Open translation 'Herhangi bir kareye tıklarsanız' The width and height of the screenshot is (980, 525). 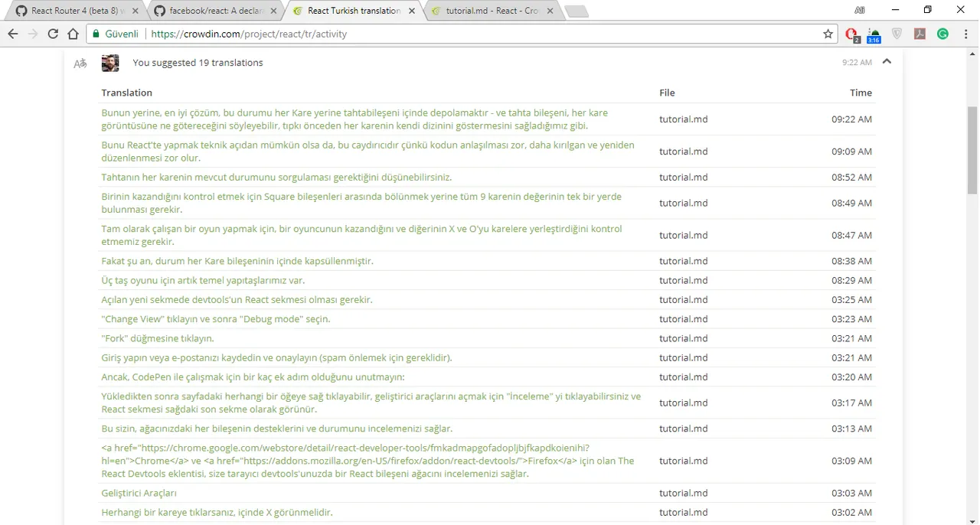217,513
